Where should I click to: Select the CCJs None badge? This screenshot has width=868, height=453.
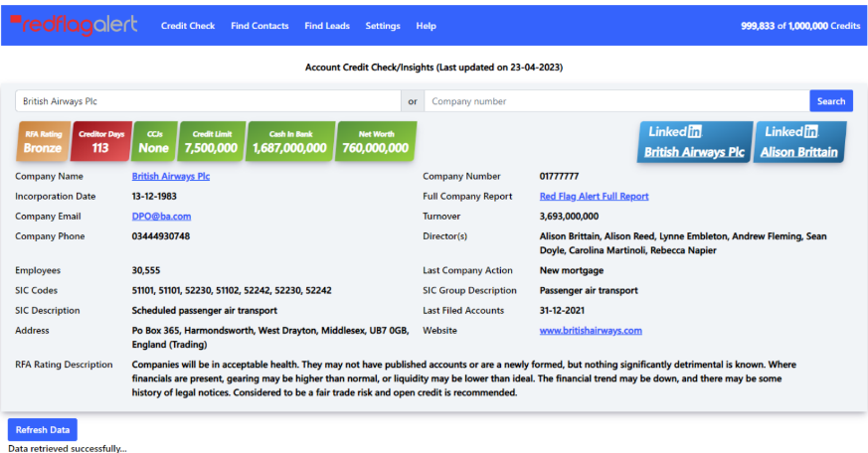click(154, 142)
